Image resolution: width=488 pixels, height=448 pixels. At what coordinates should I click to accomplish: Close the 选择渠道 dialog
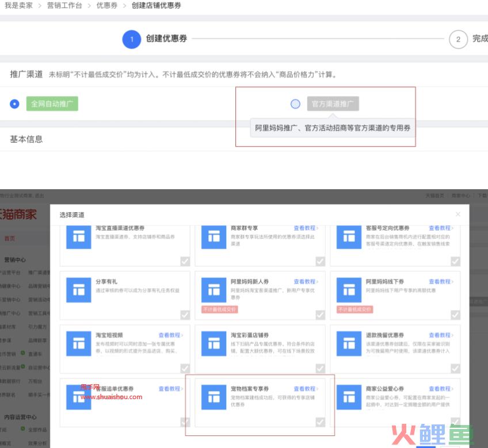[458, 214]
